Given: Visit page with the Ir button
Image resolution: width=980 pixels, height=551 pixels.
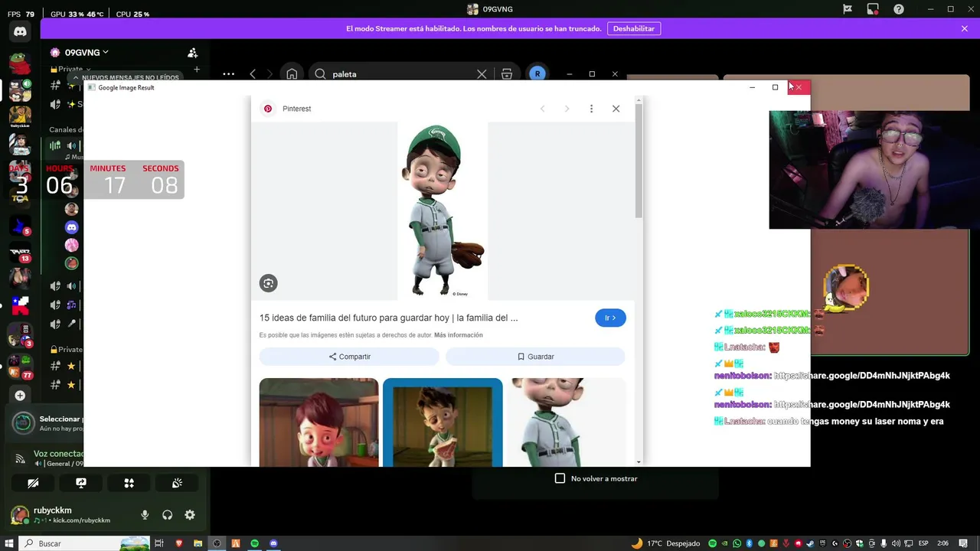Looking at the screenshot, I should [x=610, y=318].
